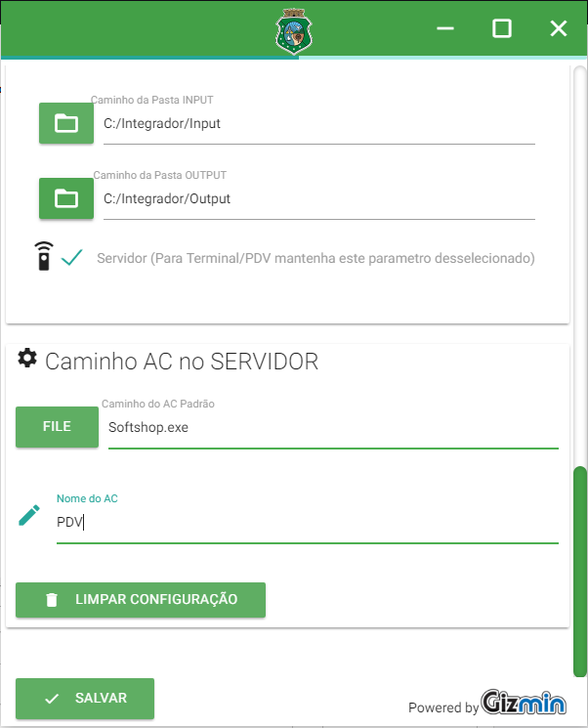Focus the Caminho do AC Padrão field
The width and height of the screenshot is (588, 728).
click(332, 428)
